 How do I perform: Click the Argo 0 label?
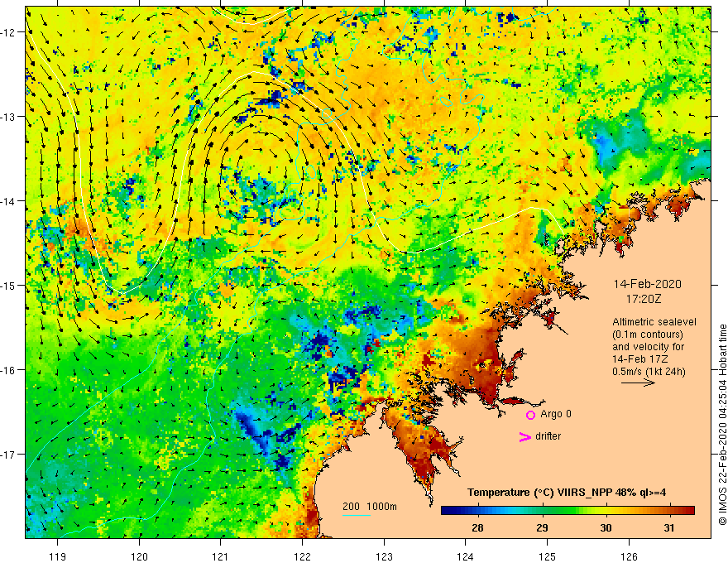tap(556, 414)
